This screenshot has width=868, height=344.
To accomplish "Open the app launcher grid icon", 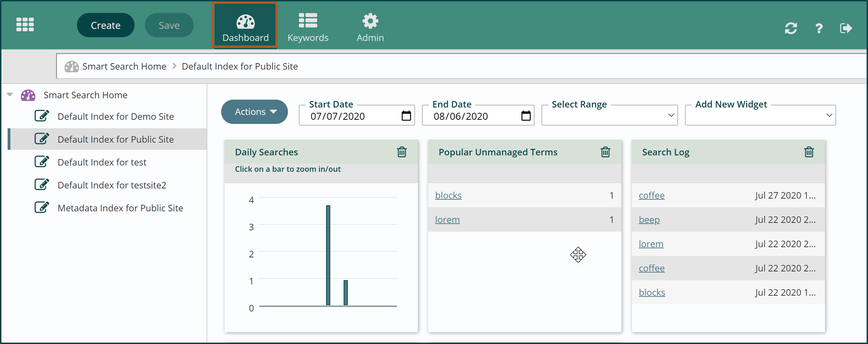I will 25,25.
